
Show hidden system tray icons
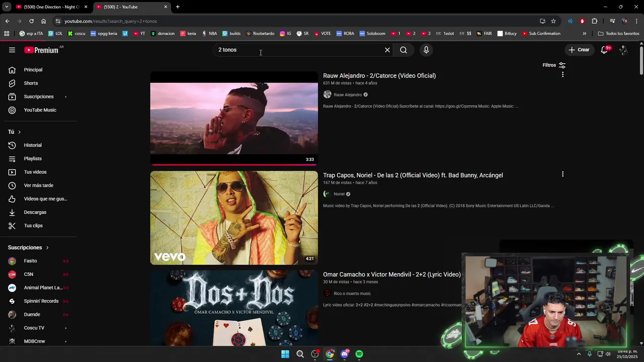tap(579, 354)
